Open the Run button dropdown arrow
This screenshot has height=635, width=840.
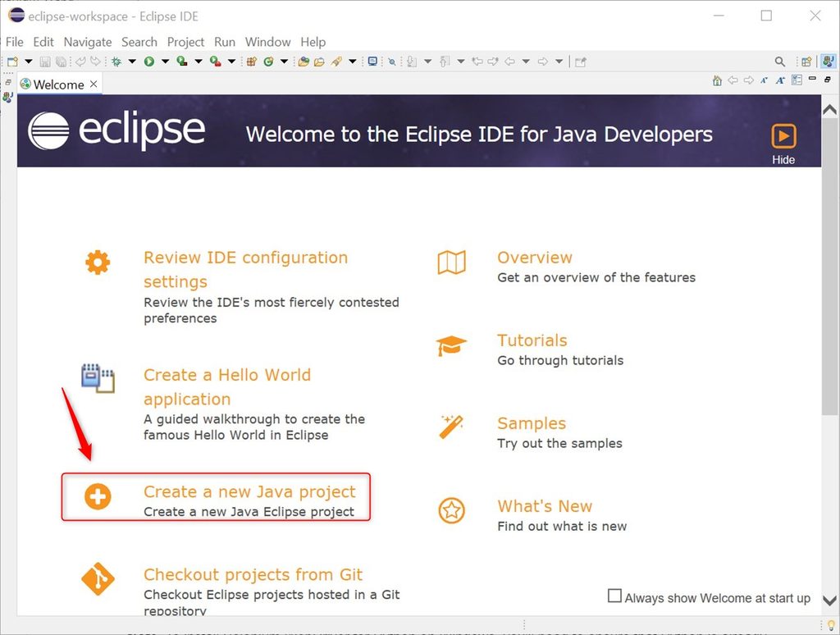tap(166, 62)
